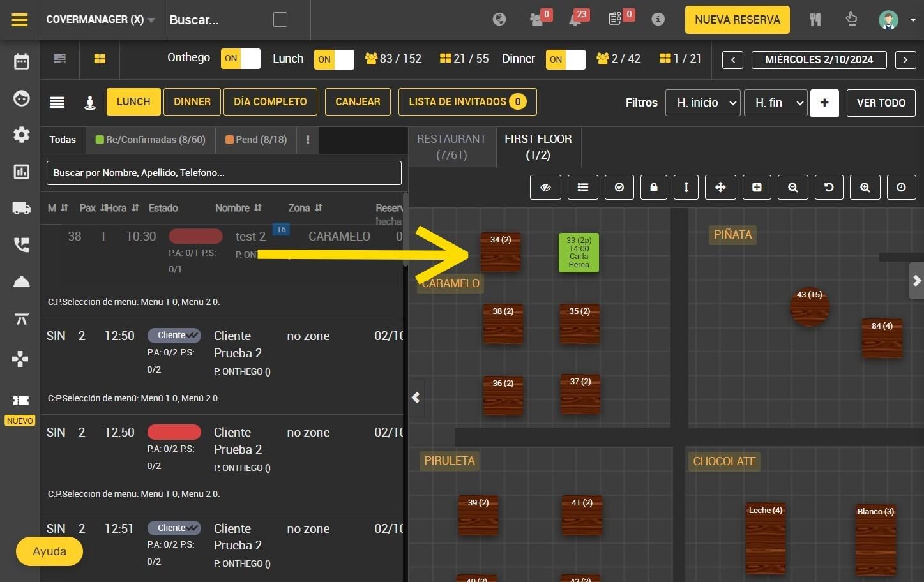The height and width of the screenshot is (582, 924).
Task: Click the move arrows icon in toolbar
Action: (720, 187)
